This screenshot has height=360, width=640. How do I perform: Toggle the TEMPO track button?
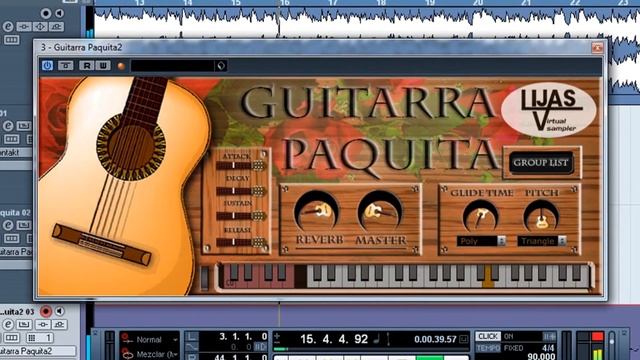(488, 348)
